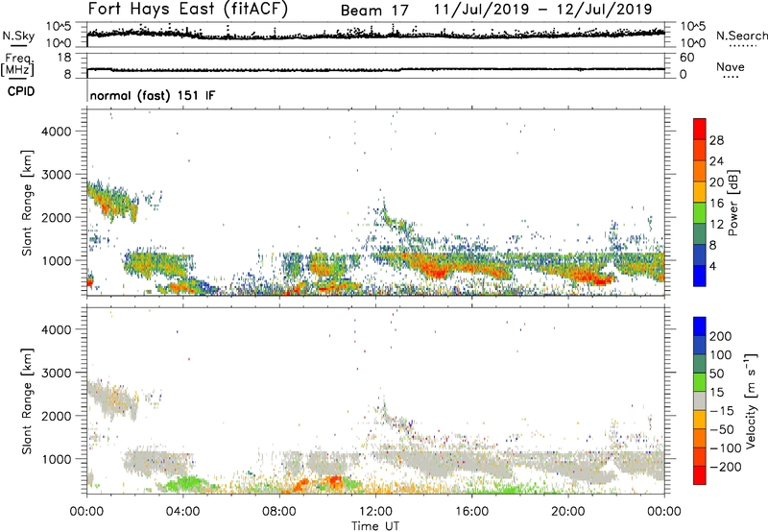The image size is (768, 532).
Task: Click the 'Fort Hays East (fitACF)' title
Action: coord(188,10)
